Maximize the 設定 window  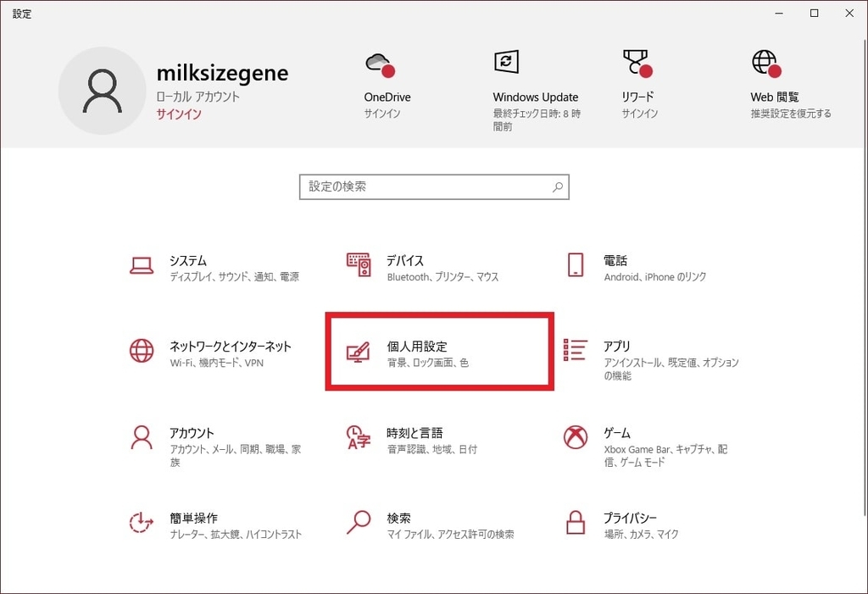click(x=815, y=14)
